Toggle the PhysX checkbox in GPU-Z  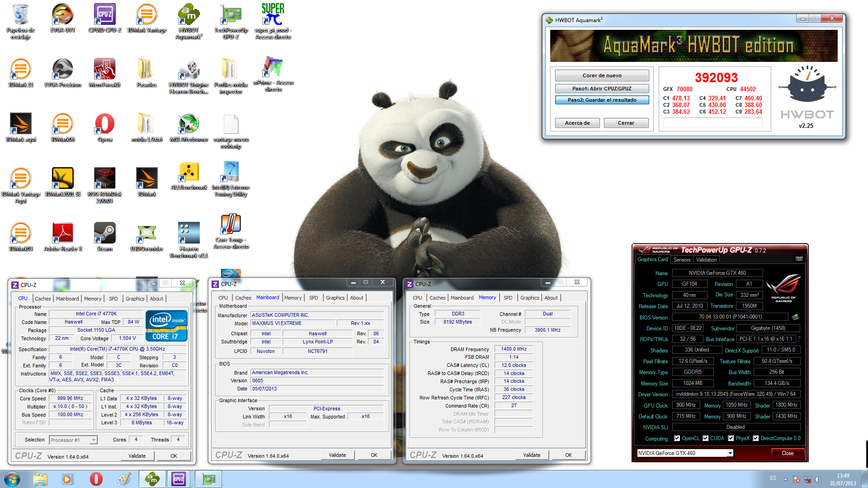click(731, 438)
